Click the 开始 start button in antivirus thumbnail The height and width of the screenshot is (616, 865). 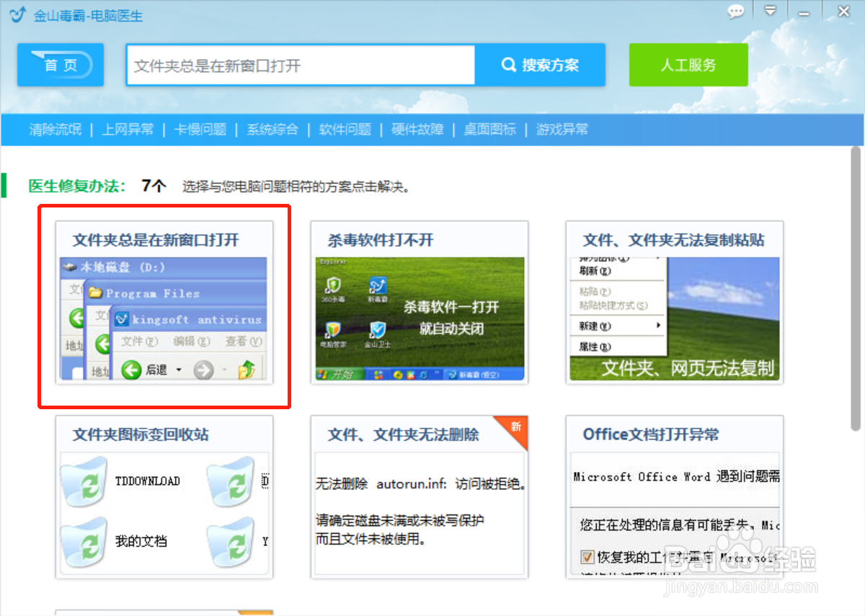[x=340, y=375]
